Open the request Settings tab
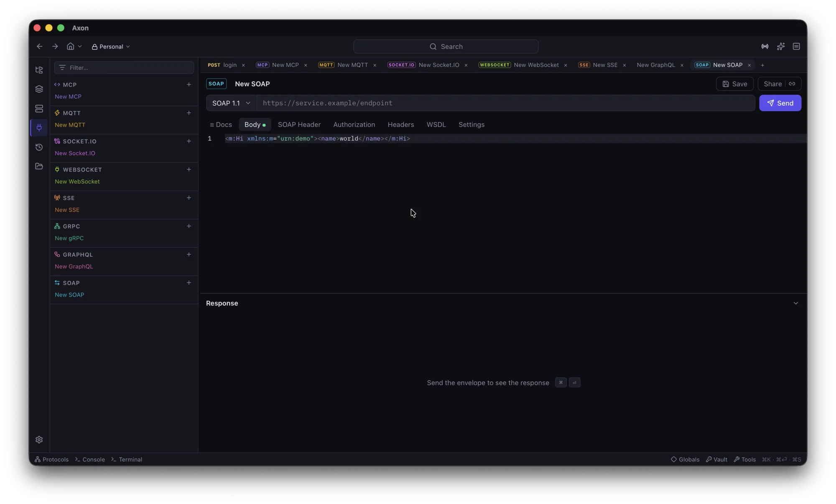This screenshot has height=504, width=836. [472, 125]
